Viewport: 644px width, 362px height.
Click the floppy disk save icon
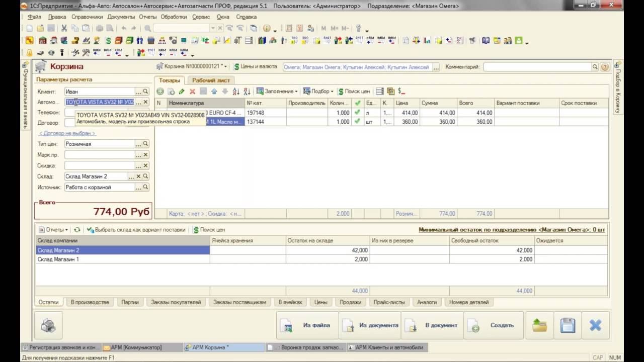[568, 325]
